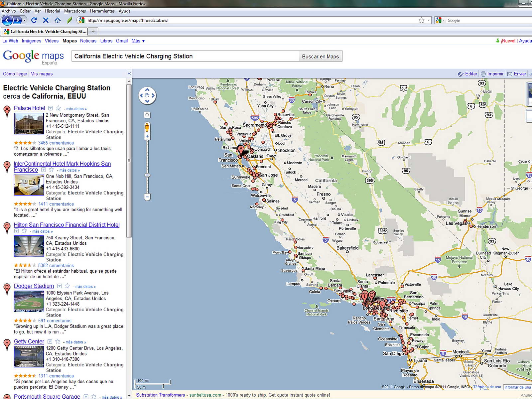Click the Buscar en Maps button
532x399 pixels.
tap(320, 56)
